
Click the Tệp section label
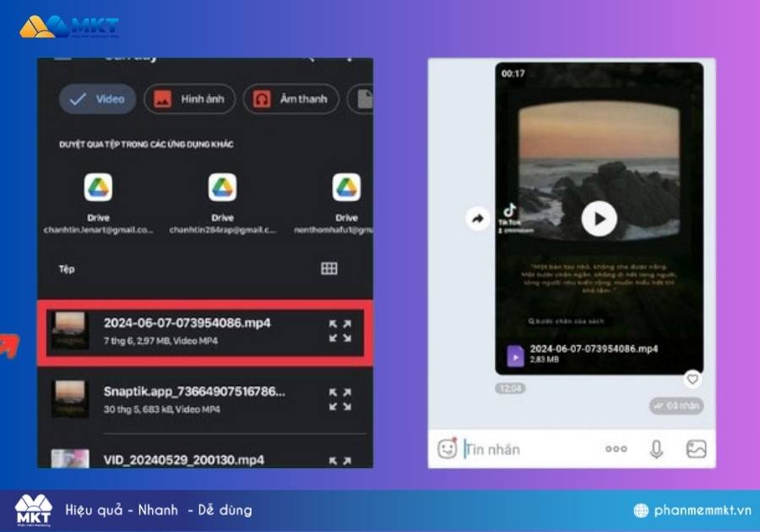pos(67,269)
